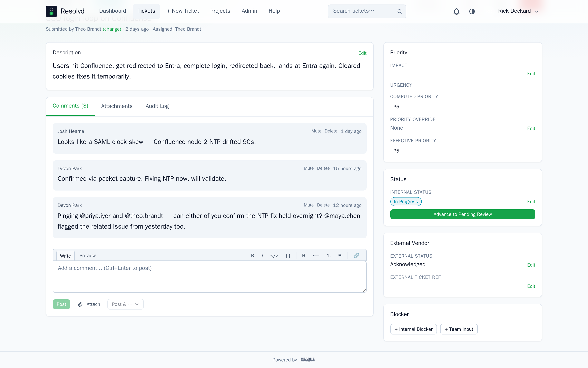
Task: Edit the ticket Description
Action: pos(362,53)
